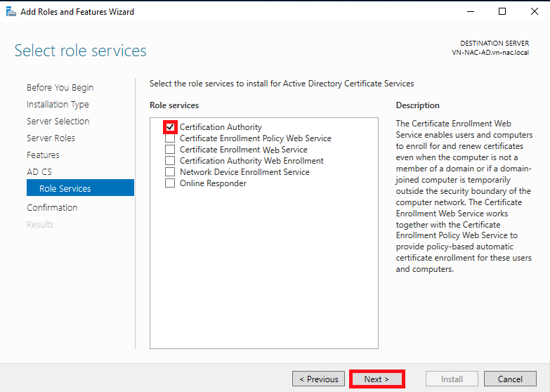Select the highlighted Role Services step
The height and width of the screenshot is (392, 550).
(65, 188)
